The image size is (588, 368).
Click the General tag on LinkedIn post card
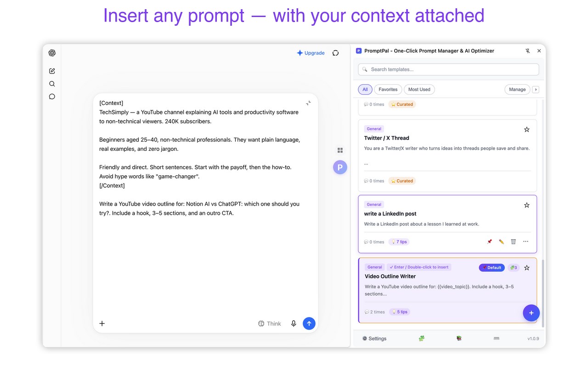pos(374,205)
